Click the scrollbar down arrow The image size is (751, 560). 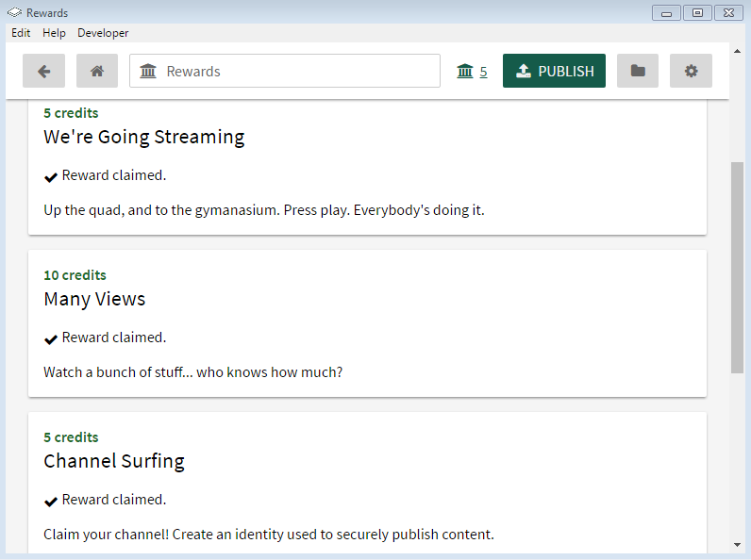point(737,545)
